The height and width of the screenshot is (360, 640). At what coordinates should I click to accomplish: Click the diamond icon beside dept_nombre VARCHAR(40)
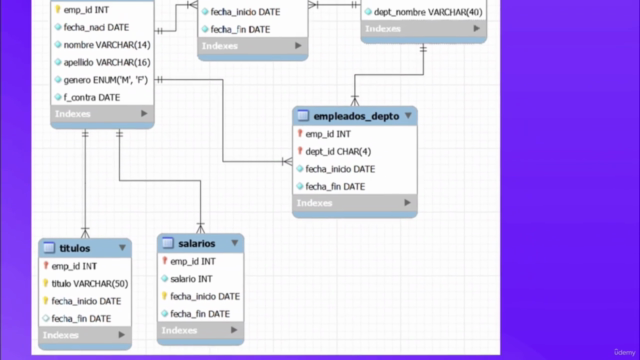368,12
